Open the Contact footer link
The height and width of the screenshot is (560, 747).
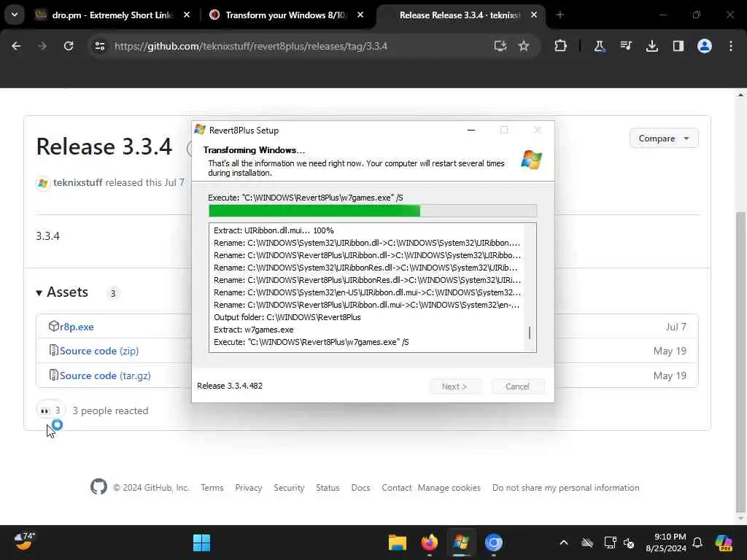coord(396,488)
